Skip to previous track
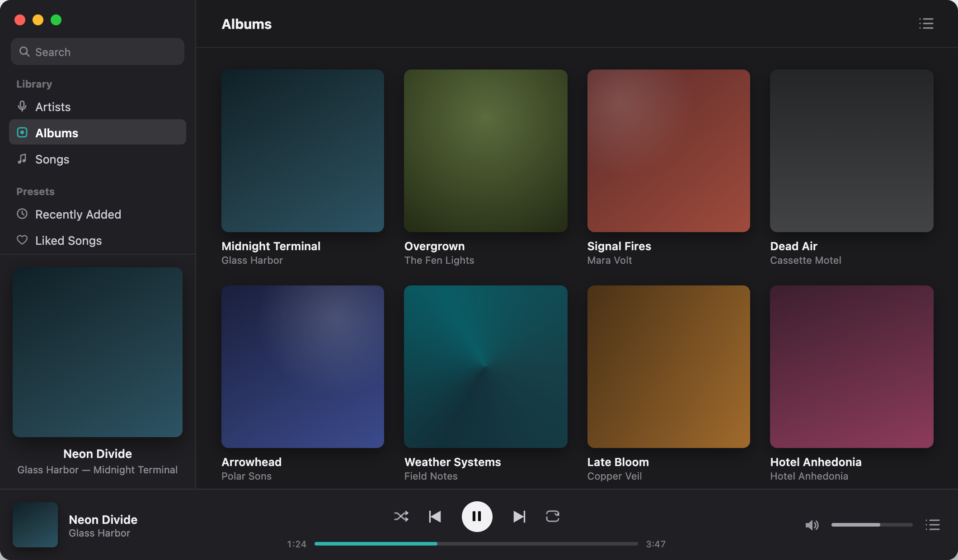 pyautogui.click(x=435, y=516)
